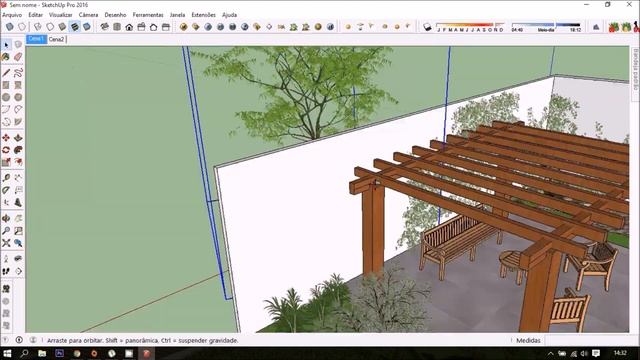Image resolution: width=640 pixels, height=360 pixels.
Task: Select the Zoom Window tool
Action: coord(18,231)
